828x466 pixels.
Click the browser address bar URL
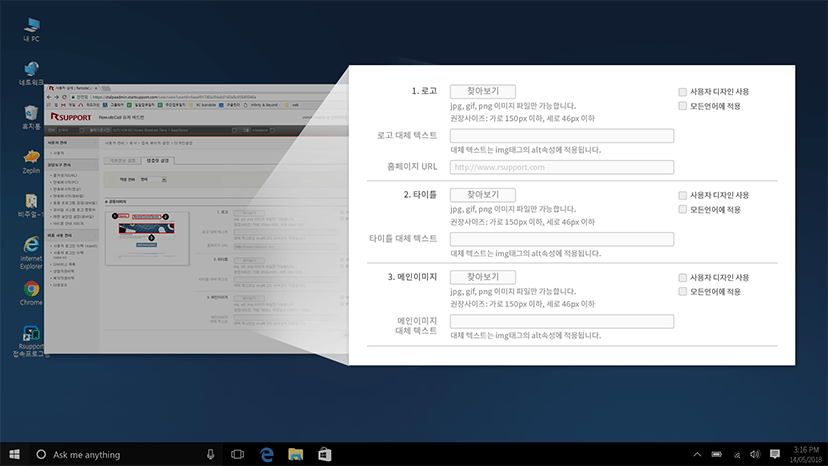tap(174, 97)
